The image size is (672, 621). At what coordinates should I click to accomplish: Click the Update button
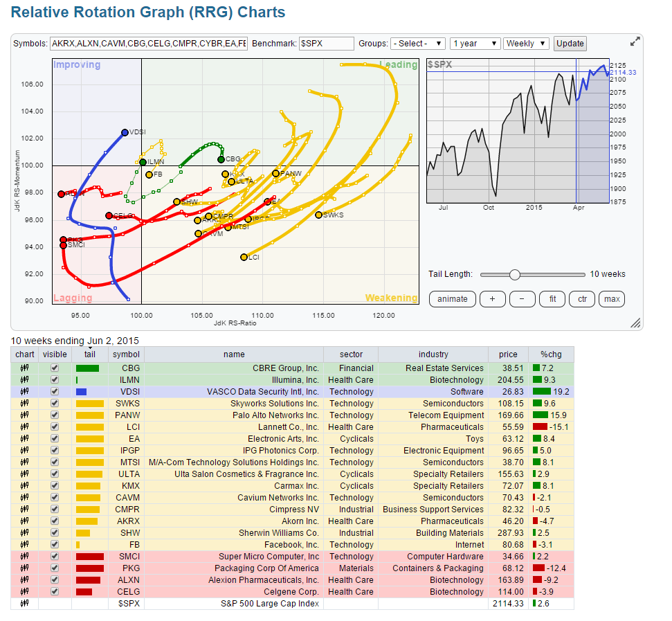(x=570, y=44)
